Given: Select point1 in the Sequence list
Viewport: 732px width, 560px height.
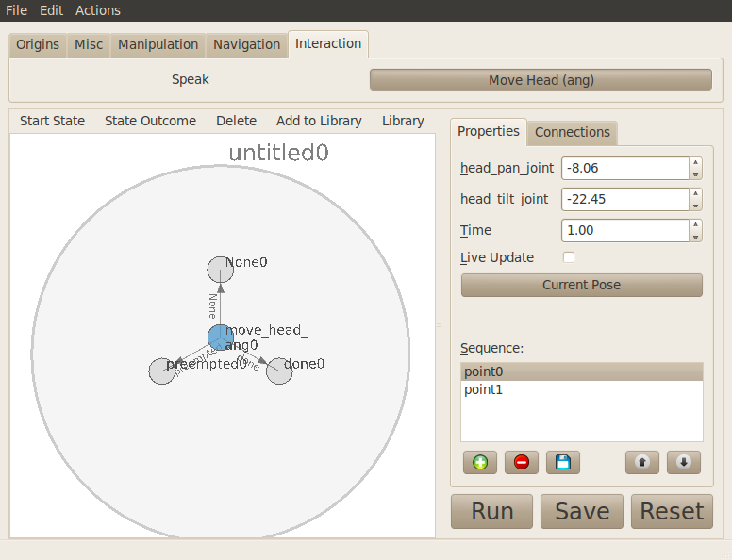Looking at the screenshot, I should click(483, 389).
